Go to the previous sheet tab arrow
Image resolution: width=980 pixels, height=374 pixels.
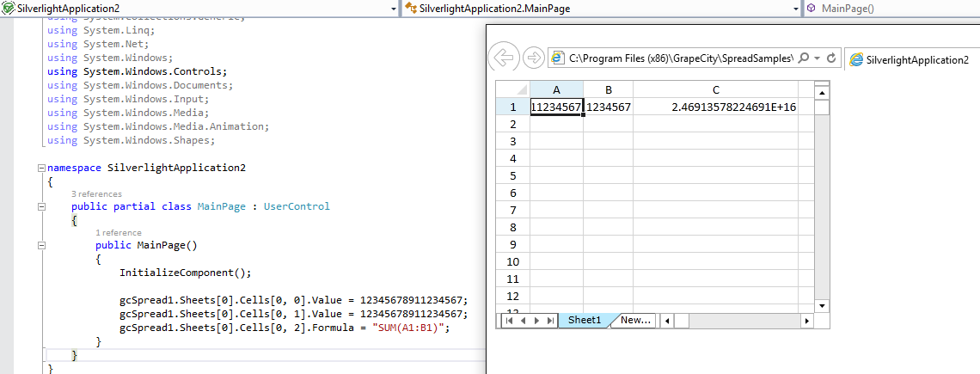[x=524, y=320]
